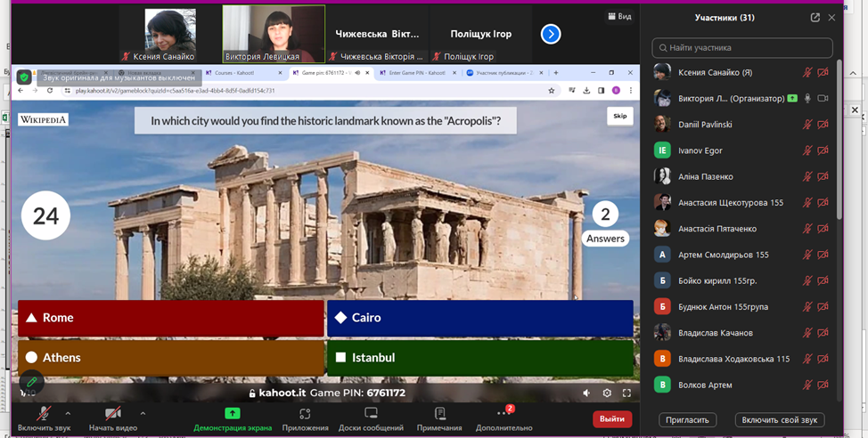The image size is (868, 438).
Task: Open the Приложения apps icon
Action: pyautogui.click(x=305, y=414)
